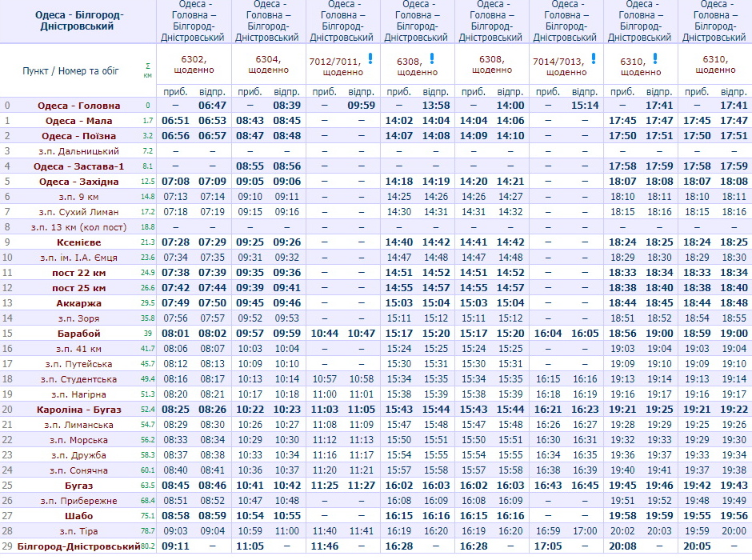Open the Одеса - Застава-1 station
Image resolution: width=752 pixels, height=560 pixels.
pyautogui.click(x=78, y=166)
